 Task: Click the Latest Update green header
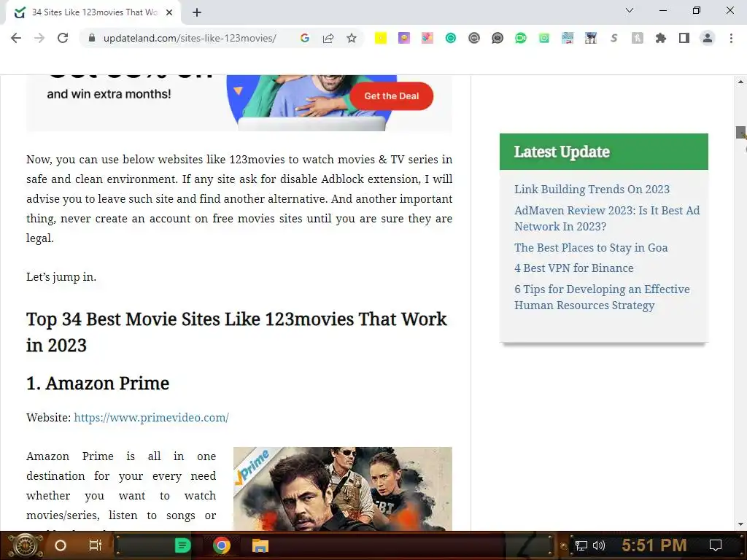[603, 152]
